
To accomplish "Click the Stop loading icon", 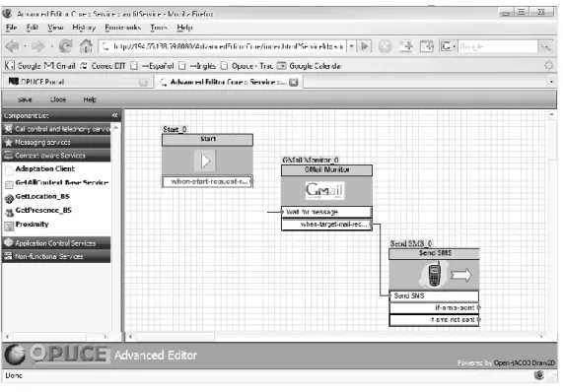I will [385, 46].
